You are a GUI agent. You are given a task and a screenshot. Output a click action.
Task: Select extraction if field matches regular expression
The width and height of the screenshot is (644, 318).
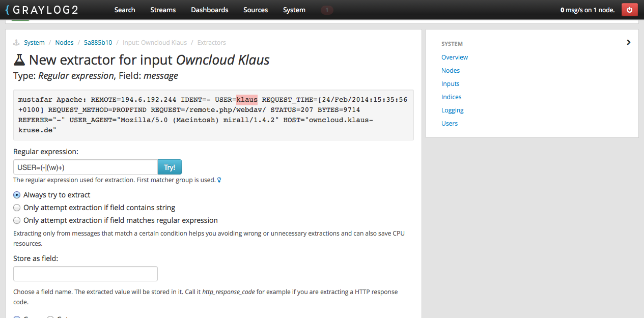pyautogui.click(x=17, y=220)
